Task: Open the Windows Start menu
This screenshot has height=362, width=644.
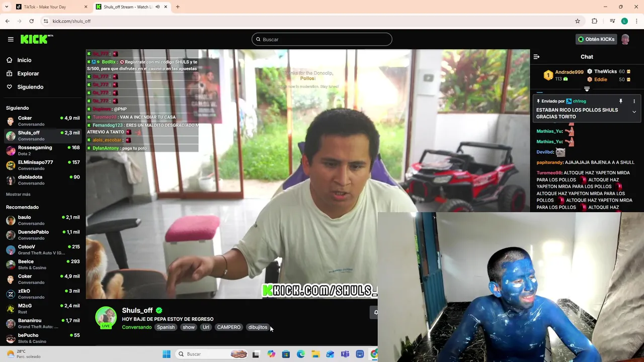Action: 167,354
